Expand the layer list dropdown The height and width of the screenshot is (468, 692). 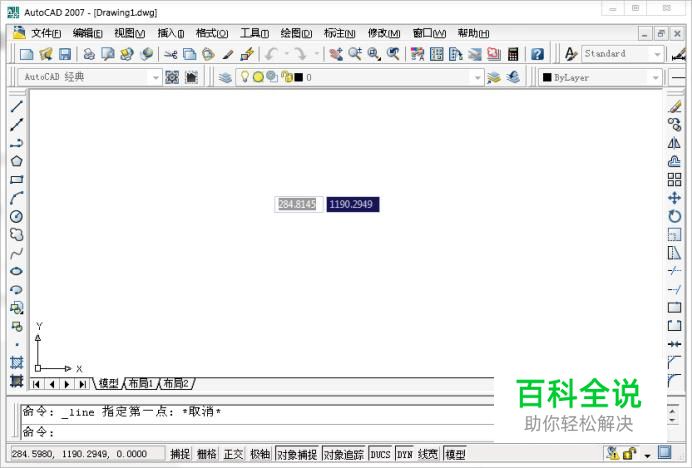coord(477,78)
